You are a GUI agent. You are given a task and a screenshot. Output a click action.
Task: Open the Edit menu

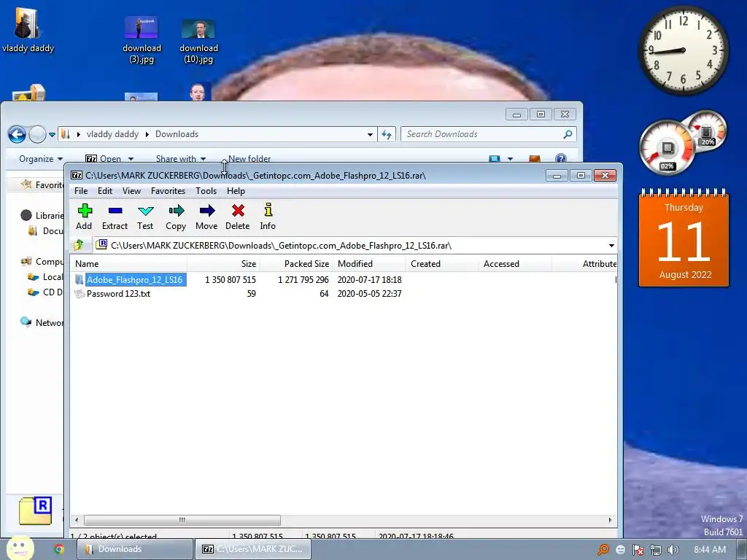pyautogui.click(x=105, y=191)
